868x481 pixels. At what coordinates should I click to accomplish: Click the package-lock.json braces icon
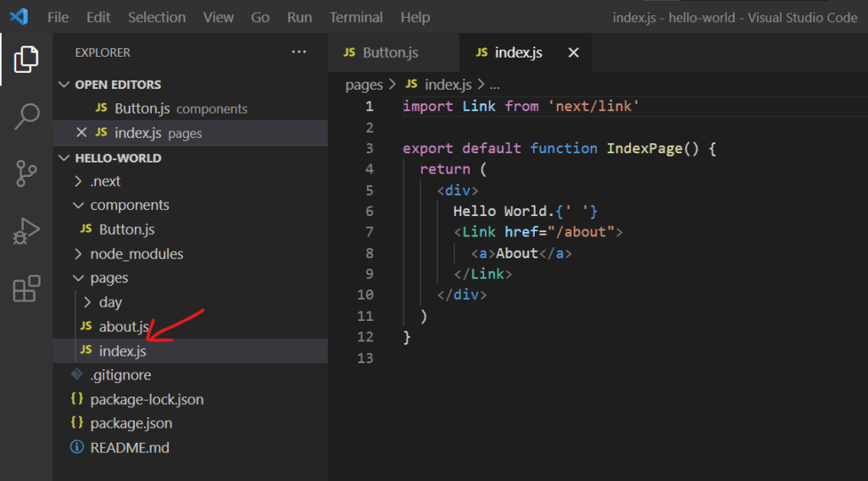point(77,399)
